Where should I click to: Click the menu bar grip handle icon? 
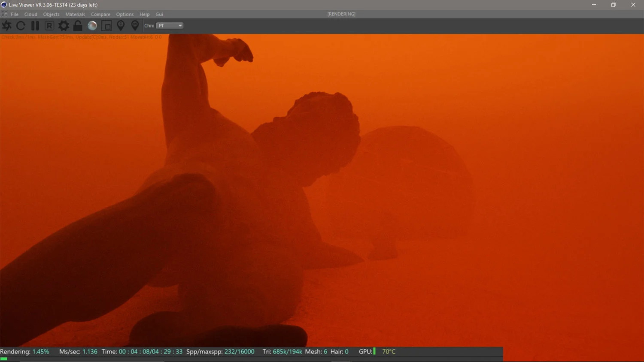[4, 14]
